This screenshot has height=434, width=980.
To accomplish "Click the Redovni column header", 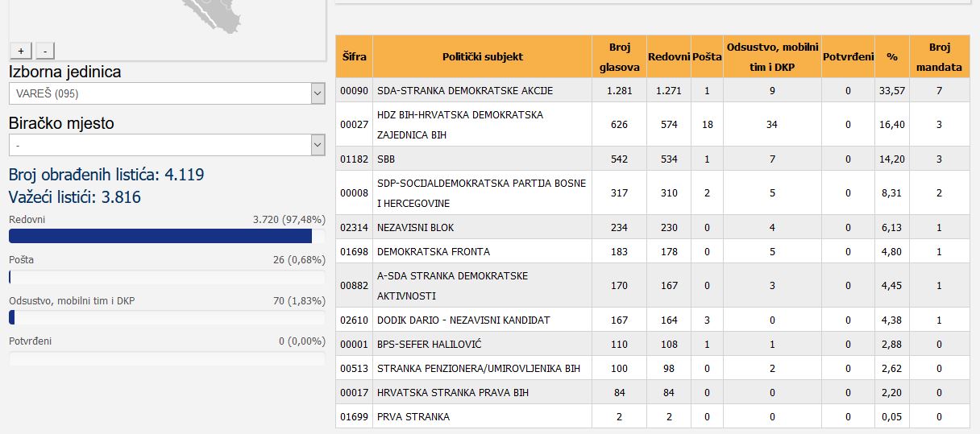I will coord(669,56).
